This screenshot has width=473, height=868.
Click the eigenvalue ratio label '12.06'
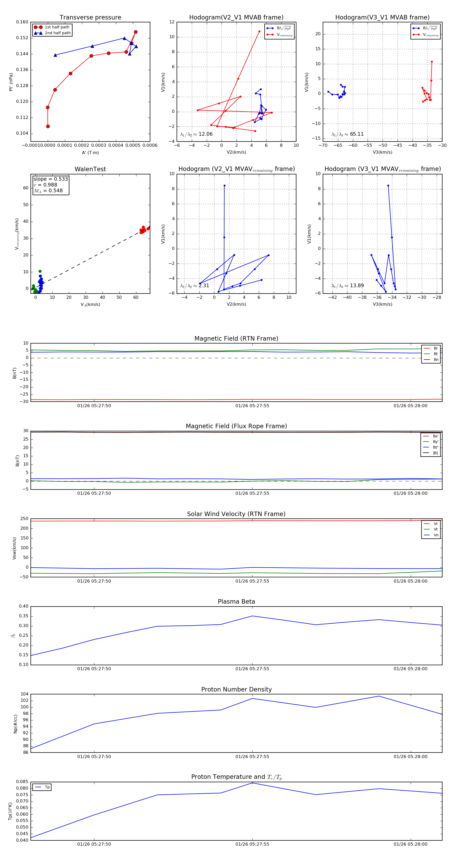196,134
